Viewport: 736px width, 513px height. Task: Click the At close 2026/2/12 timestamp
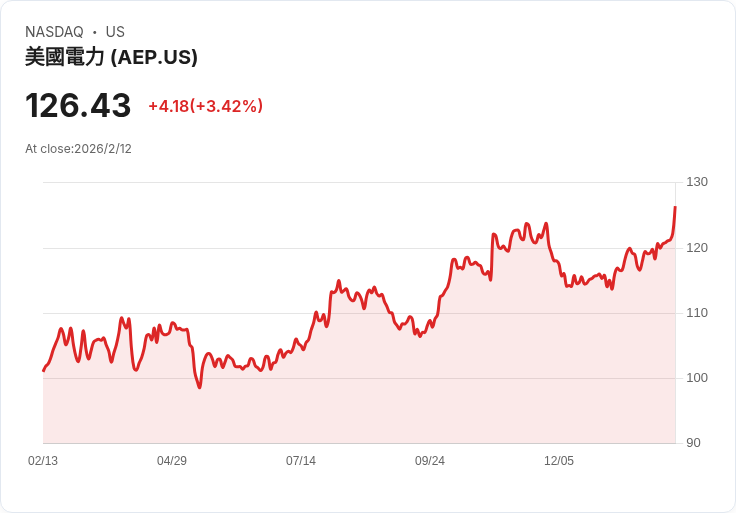point(78,149)
